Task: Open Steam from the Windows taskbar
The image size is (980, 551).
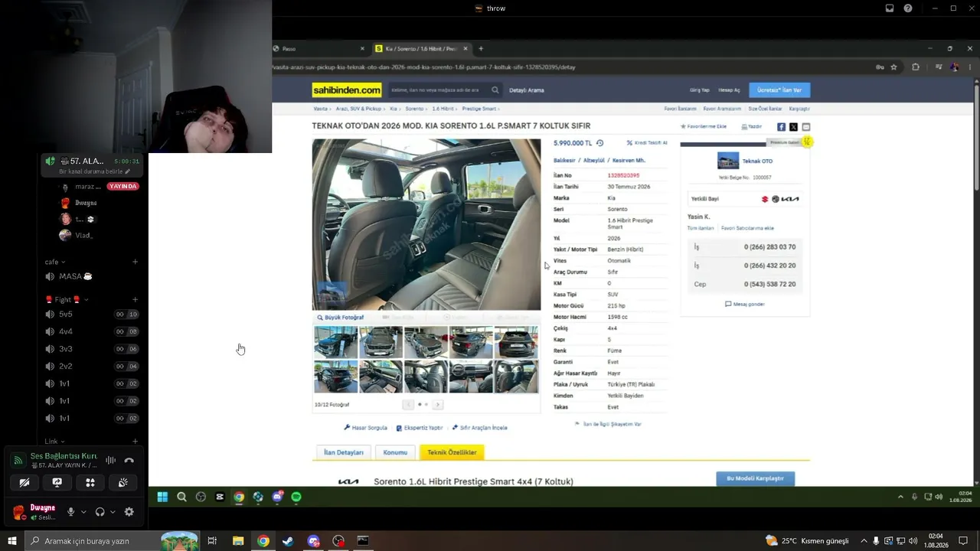Action: tap(288, 541)
